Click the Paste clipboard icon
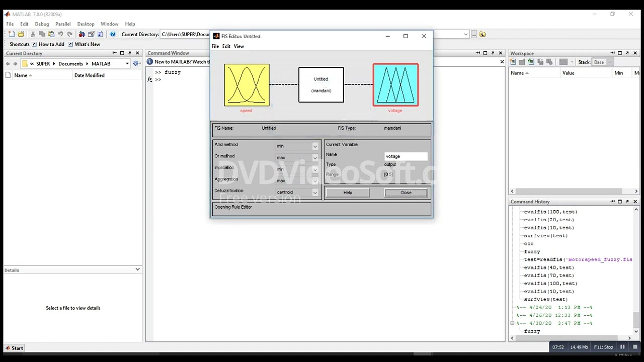 (x=51, y=34)
